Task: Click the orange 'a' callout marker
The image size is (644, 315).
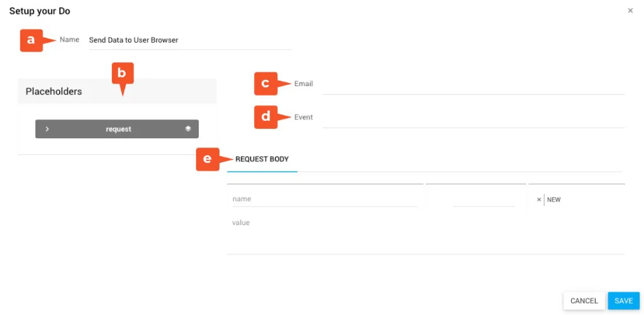Action: 31,40
